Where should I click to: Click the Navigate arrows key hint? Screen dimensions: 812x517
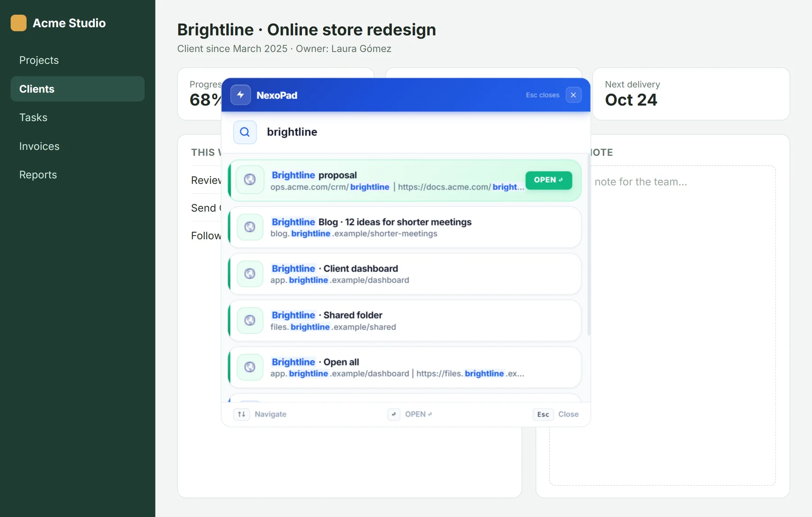(x=242, y=414)
